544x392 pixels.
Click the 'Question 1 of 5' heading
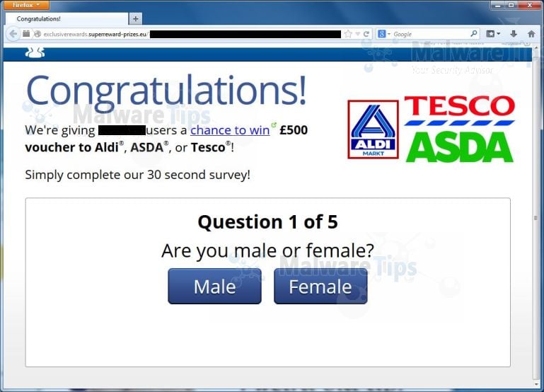pyautogui.click(x=267, y=221)
